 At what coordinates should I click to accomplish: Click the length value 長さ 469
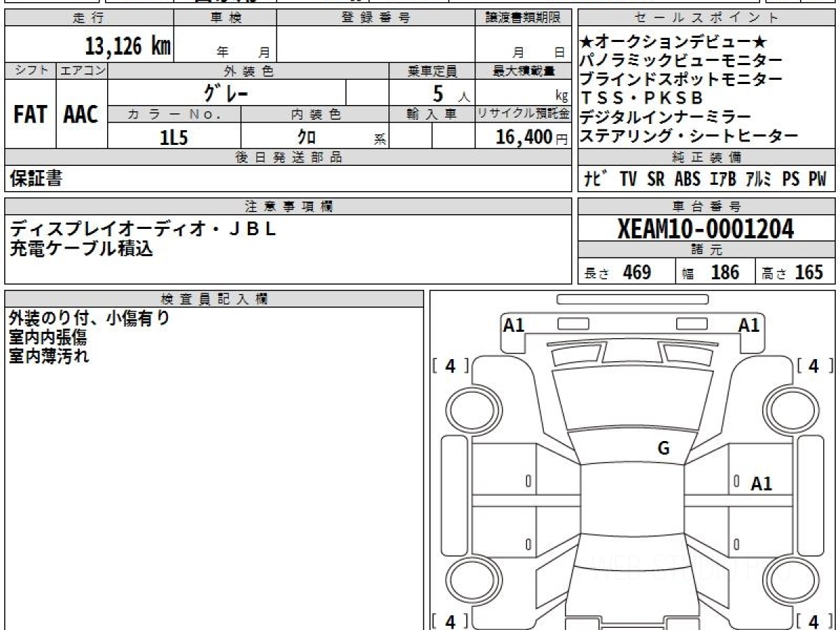click(617, 272)
